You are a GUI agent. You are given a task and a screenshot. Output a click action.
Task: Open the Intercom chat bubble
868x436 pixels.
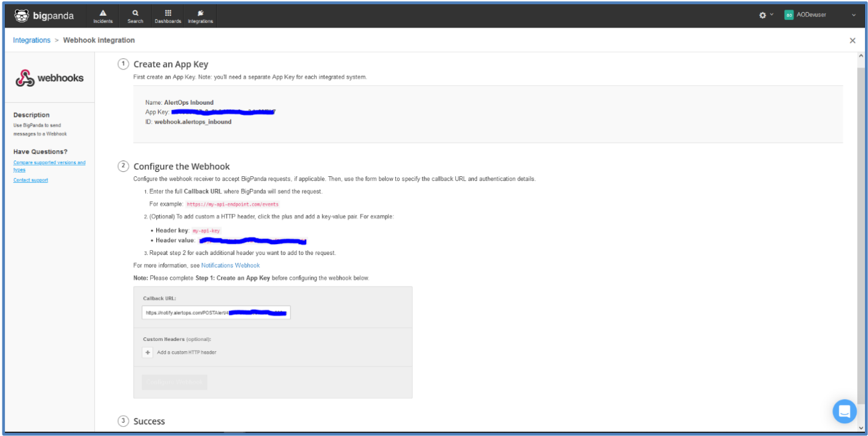844,412
